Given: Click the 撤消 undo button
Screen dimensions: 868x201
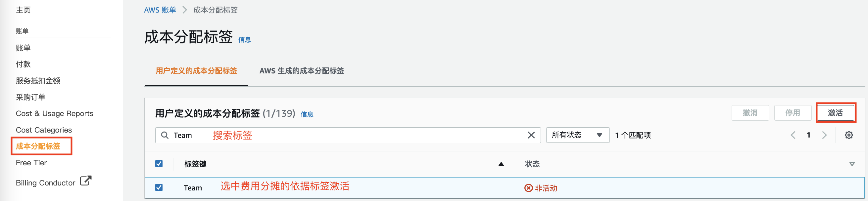Looking at the screenshot, I should click(x=750, y=113).
